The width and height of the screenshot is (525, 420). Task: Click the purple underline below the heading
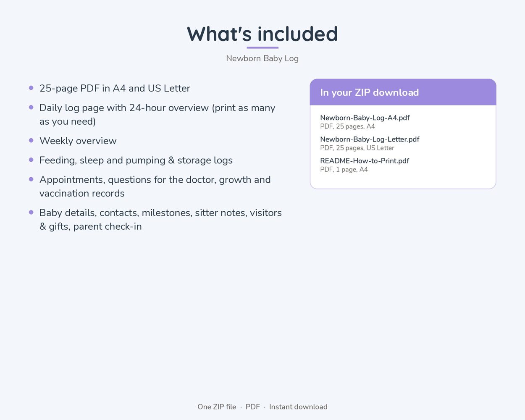coord(262,47)
